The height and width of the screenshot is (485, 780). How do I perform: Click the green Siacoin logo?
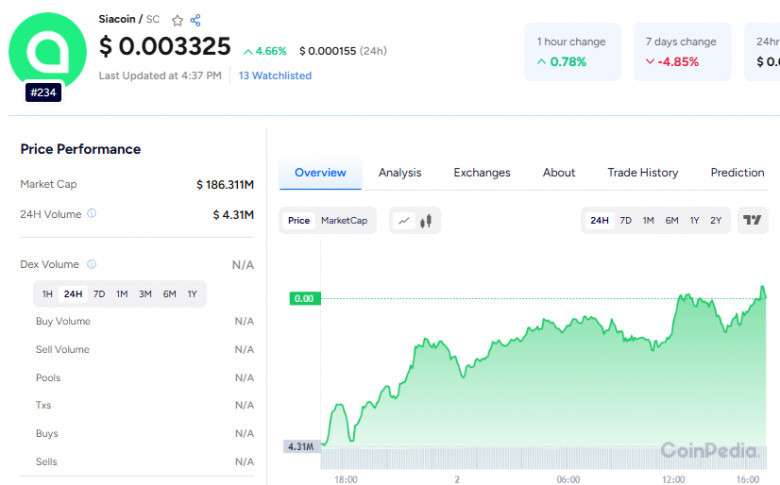click(48, 51)
